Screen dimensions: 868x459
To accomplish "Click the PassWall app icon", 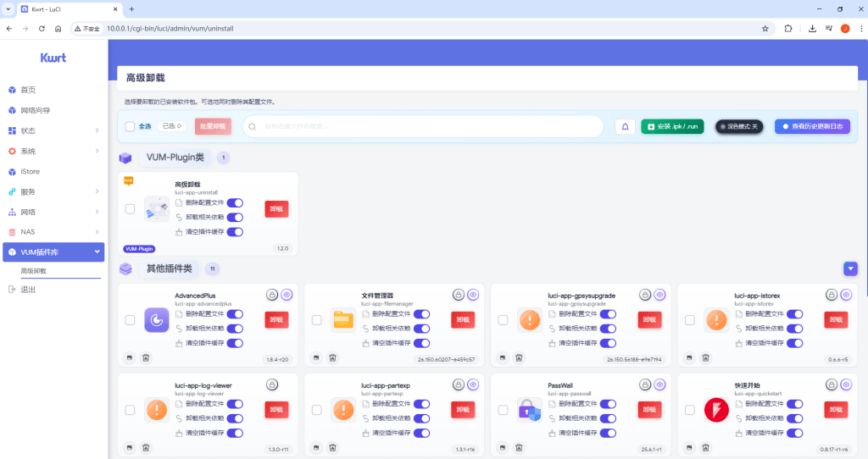I will click(530, 410).
